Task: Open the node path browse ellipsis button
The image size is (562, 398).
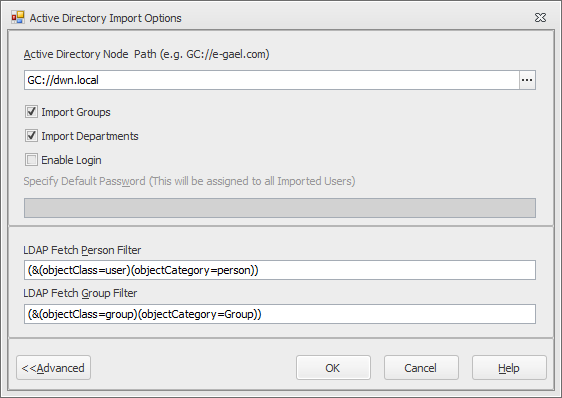Action: (x=527, y=80)
